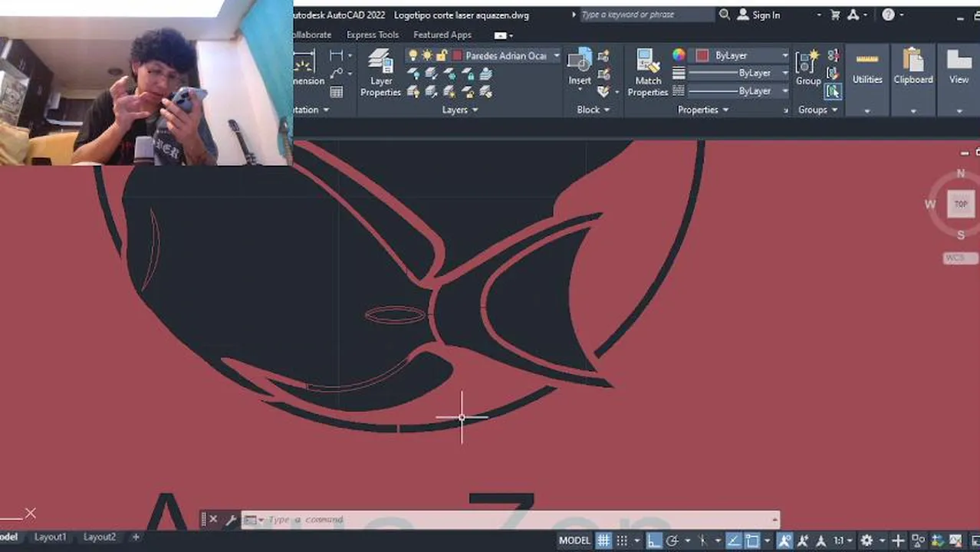
Task: Click the group selection toggle icon
Action: [833, 91]
